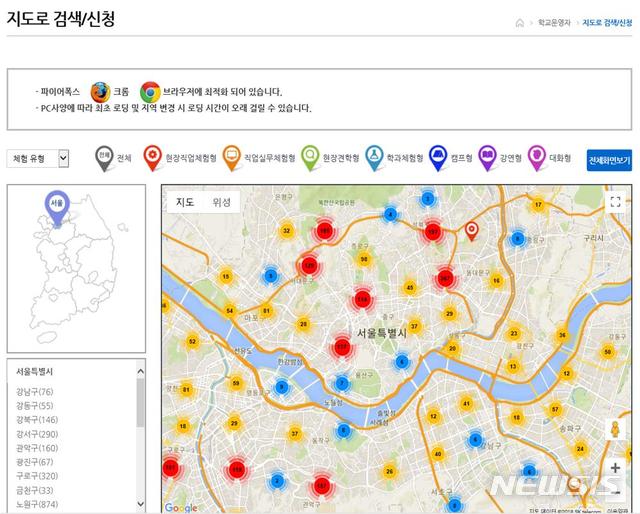Filter by 직업실무체험형 orange monitor pin
This screenshot has height=514, width=640.
231,158
